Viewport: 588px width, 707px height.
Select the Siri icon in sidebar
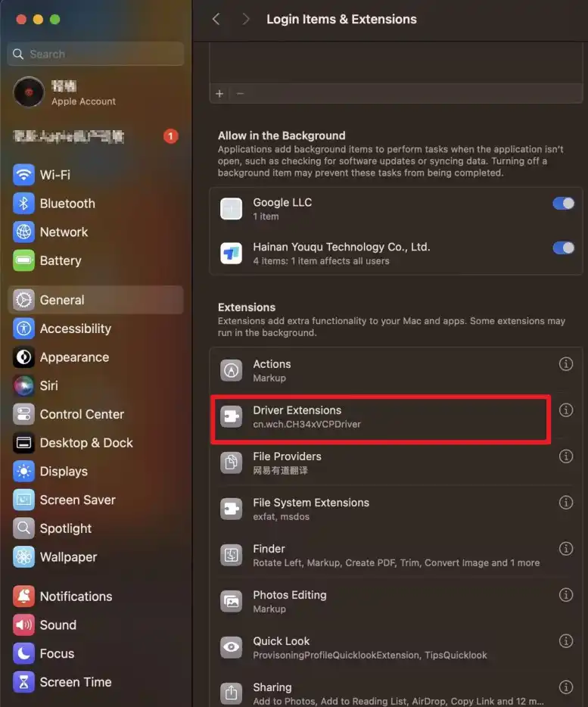[x=24, y=386]
